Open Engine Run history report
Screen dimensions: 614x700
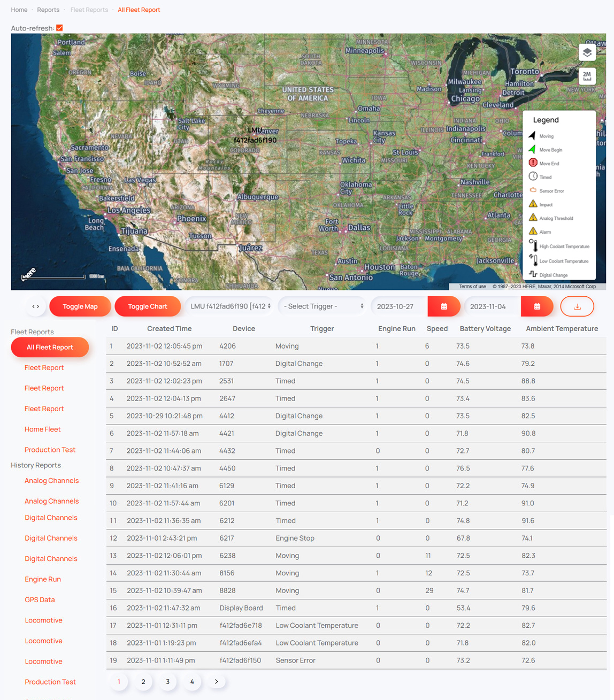click(43, 579)
